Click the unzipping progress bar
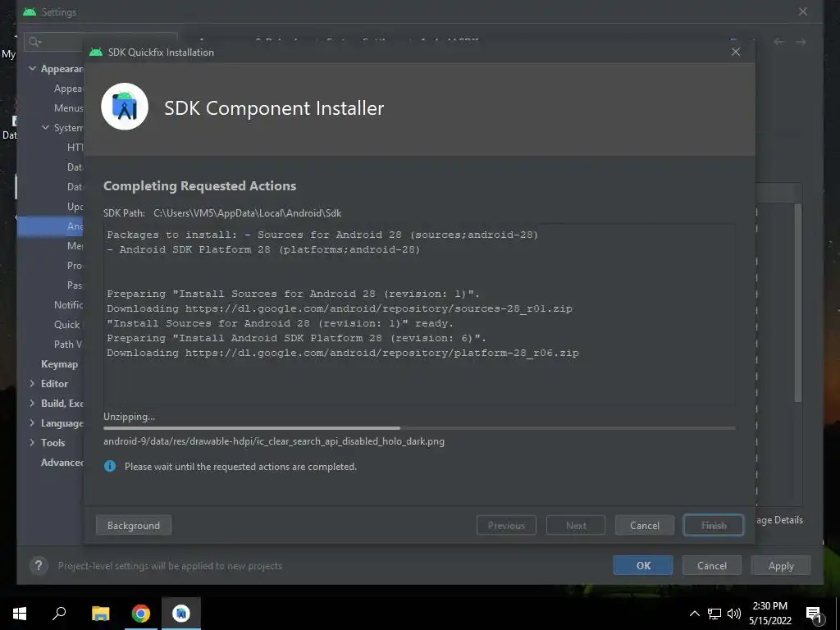This screenshot has width=840, height=630. [x=419, y=428]
